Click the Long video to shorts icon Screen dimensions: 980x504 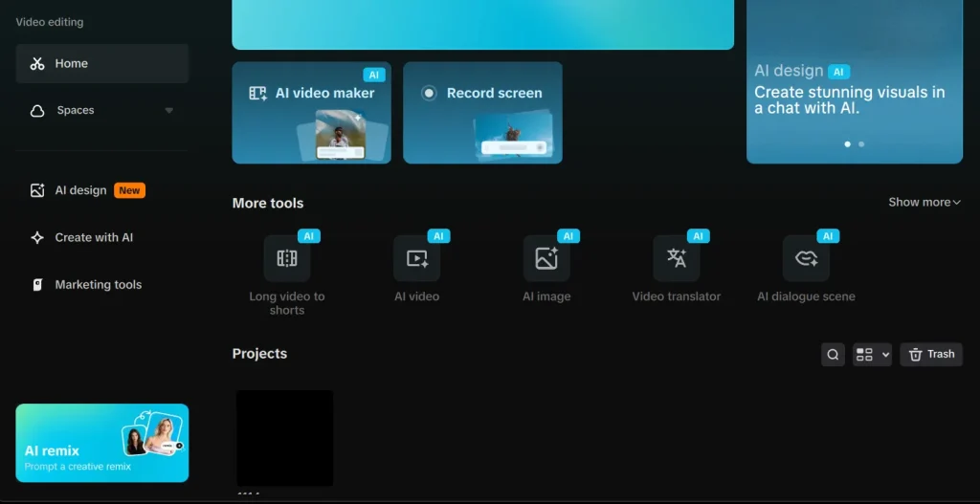click(x=287, y=258)
